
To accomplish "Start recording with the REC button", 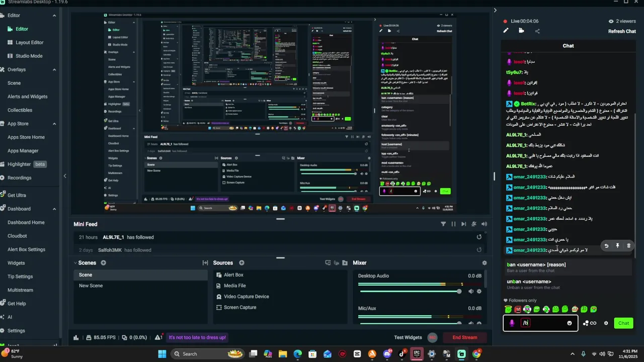I will (432, 337).
